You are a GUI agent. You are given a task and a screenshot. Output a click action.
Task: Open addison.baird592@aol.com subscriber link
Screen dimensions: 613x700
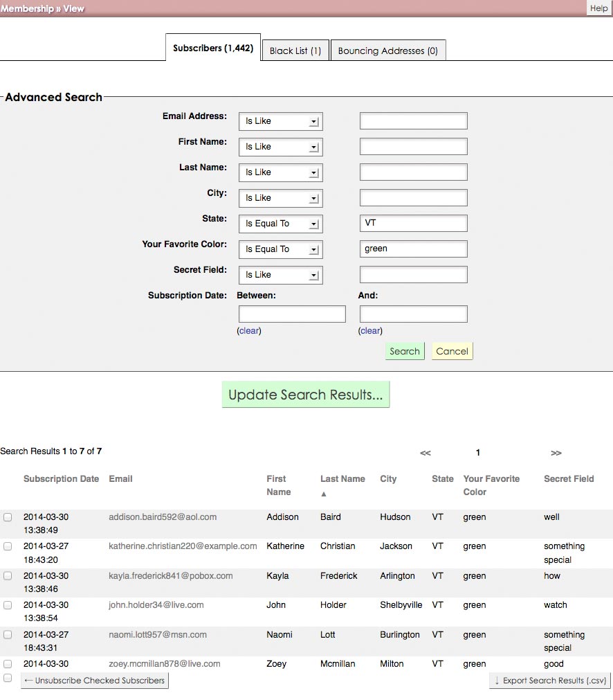tap(163, 517)
